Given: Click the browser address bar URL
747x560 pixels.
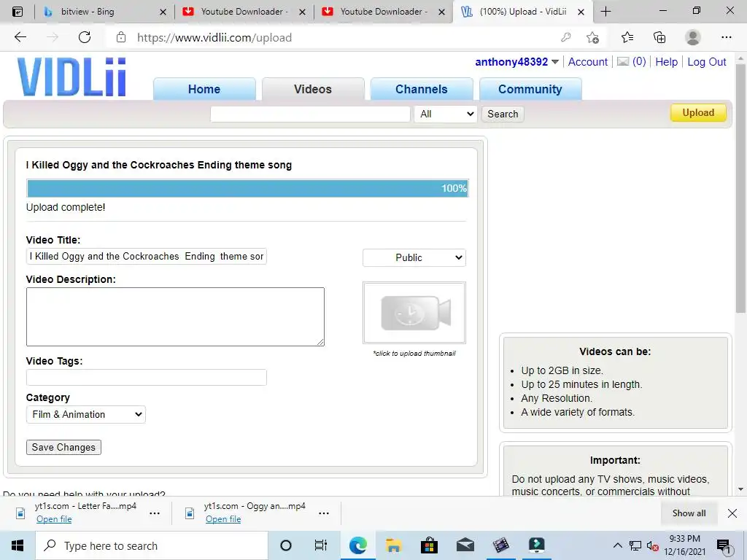Looking at the screenshot, I should 214,38.
